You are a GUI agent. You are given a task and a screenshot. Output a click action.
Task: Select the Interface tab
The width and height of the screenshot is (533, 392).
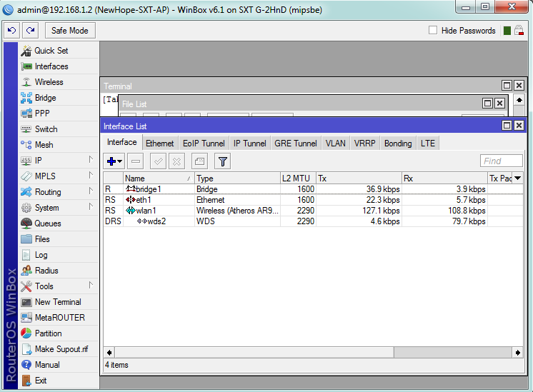[122, 142]
